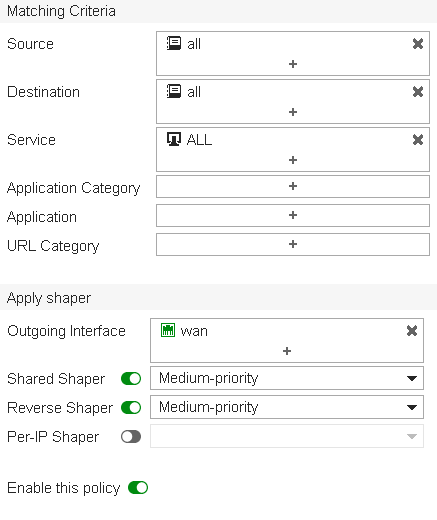Add an Application entry
This screenshot has height=520, width=437.
point(293,216)
